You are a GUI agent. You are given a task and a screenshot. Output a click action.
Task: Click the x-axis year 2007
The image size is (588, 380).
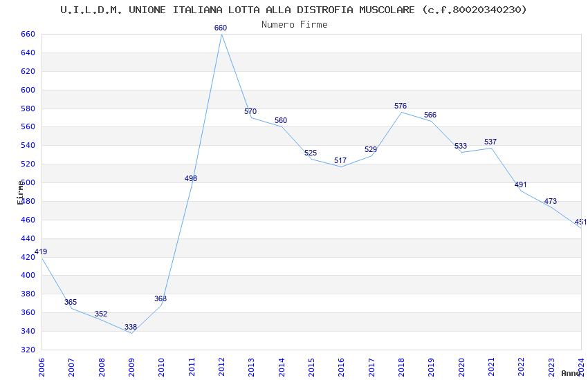(x=72, y=368)
